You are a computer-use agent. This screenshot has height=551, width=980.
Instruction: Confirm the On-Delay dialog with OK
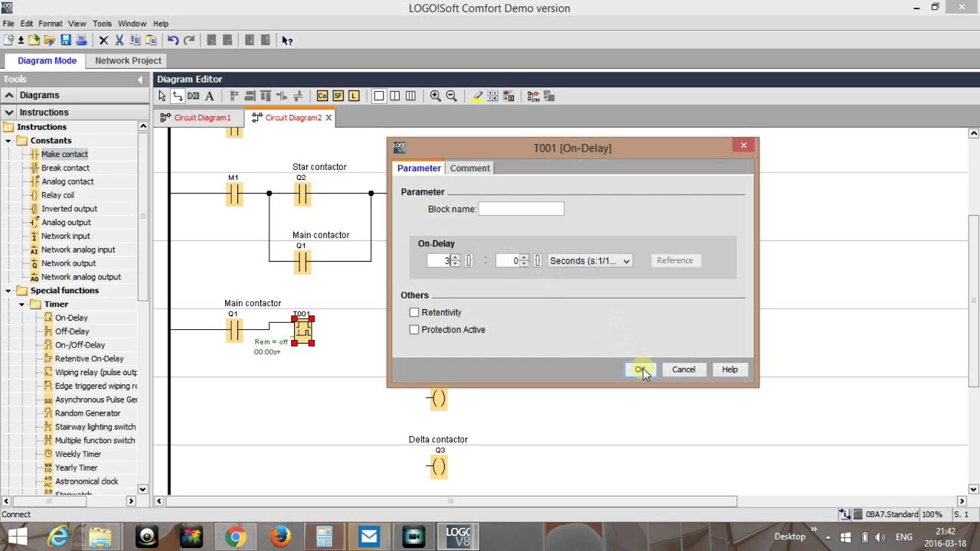pos(641,370)
